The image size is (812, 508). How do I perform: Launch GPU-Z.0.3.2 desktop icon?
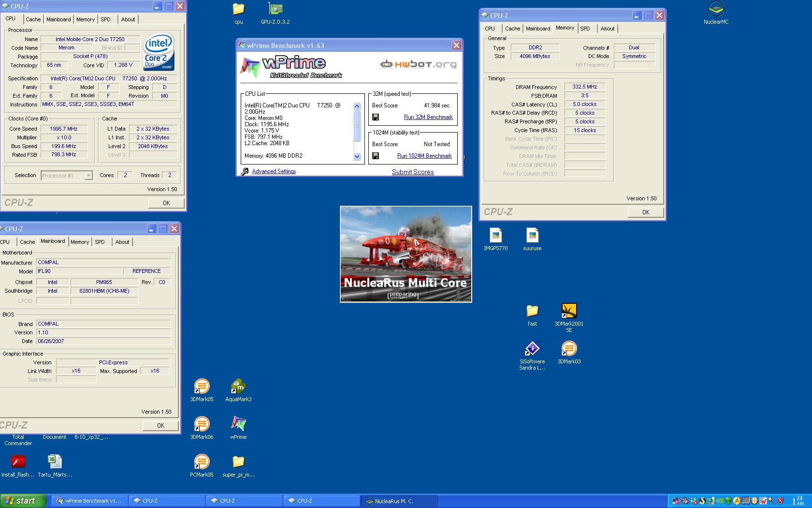tap(275, 13)
